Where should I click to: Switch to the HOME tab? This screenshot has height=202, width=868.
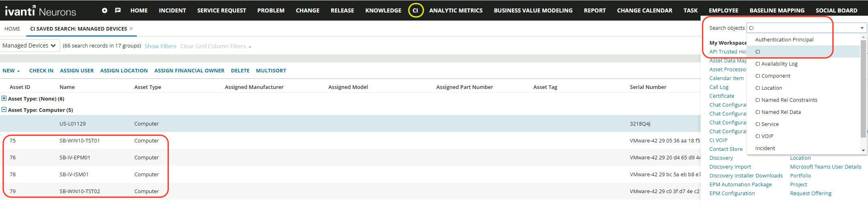click(x=12, y=29)
